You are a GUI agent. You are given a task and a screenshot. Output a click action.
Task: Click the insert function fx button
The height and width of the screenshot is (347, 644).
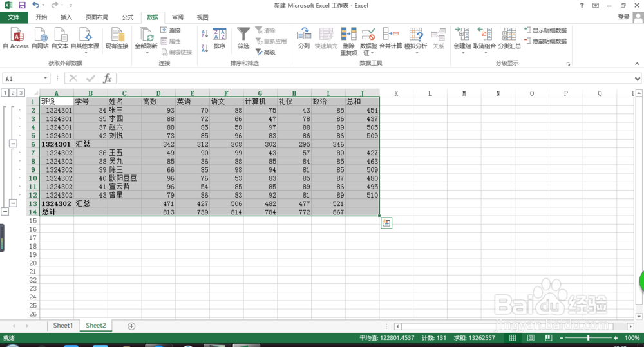coord(107,79)
